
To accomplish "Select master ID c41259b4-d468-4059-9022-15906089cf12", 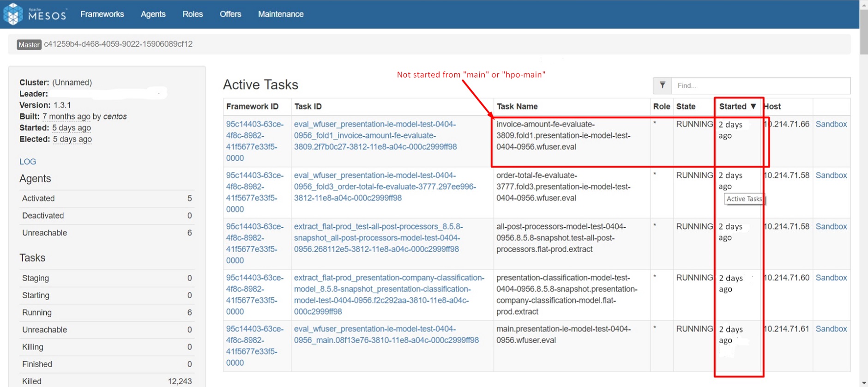I will 118,44.
